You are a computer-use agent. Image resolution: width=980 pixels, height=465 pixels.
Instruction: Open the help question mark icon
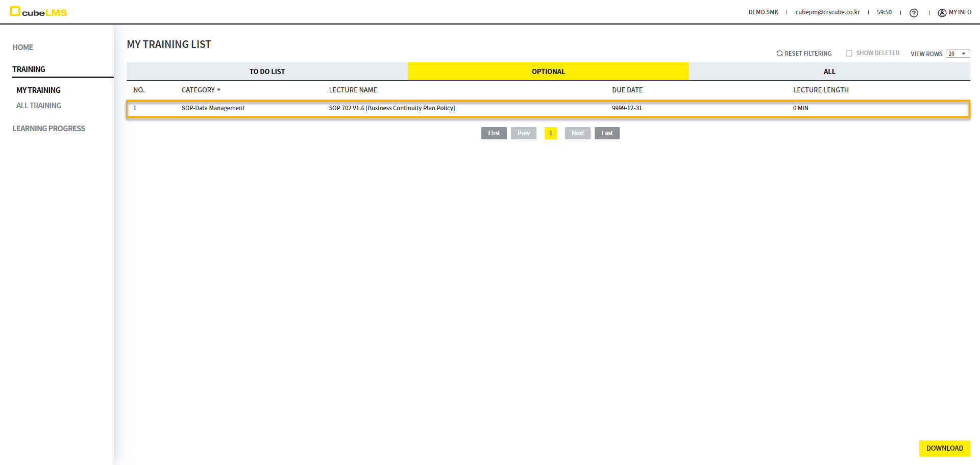tap(914, 13)
